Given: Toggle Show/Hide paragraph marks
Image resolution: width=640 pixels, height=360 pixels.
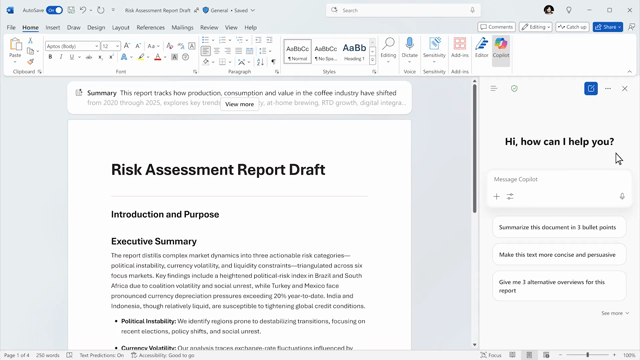Looking at the screenshot, I should [x=273, y=62].
